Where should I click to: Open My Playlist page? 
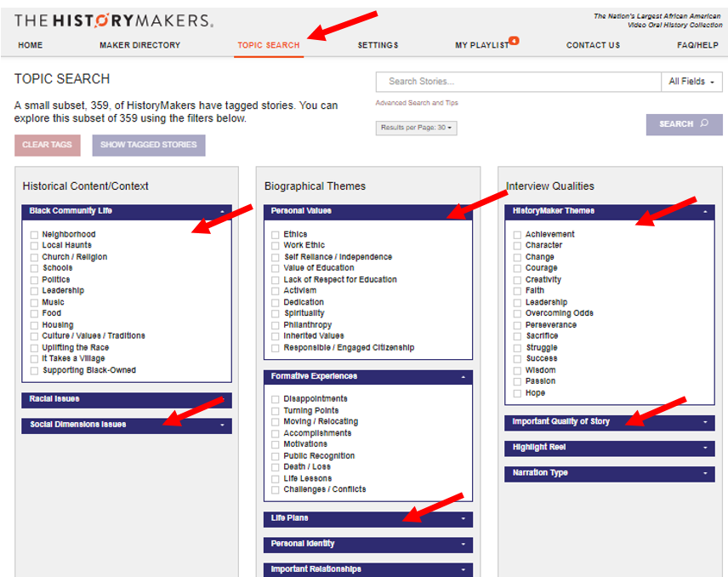pos(481,45)
